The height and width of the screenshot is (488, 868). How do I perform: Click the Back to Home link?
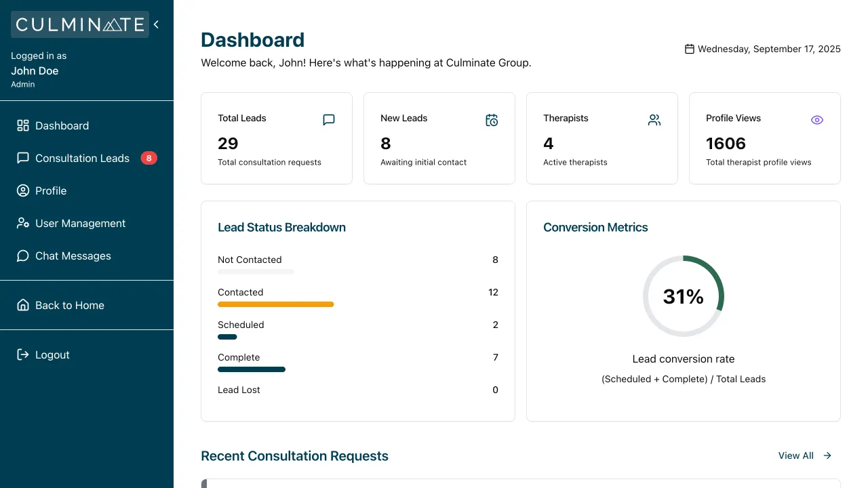click(69, 305)
